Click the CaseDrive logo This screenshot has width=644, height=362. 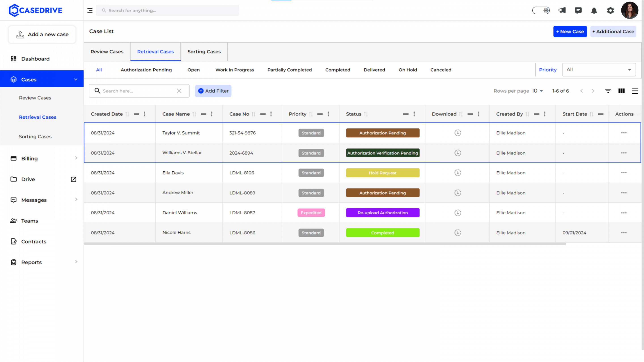[35, 10]
